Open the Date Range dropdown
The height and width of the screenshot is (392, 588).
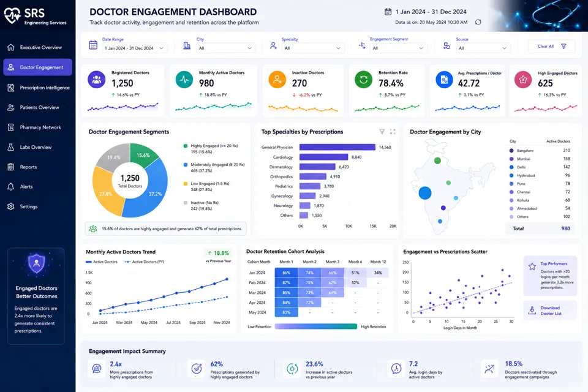(135, 48)
